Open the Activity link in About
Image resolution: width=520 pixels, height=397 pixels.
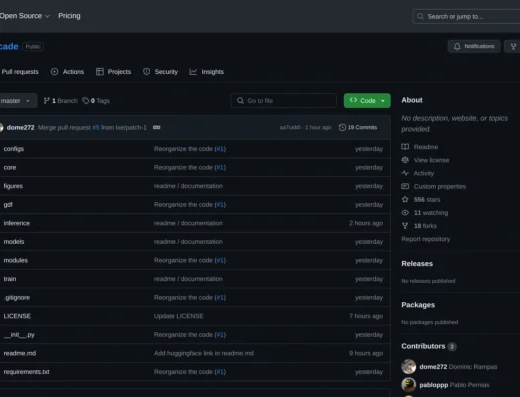coord(424,173)
